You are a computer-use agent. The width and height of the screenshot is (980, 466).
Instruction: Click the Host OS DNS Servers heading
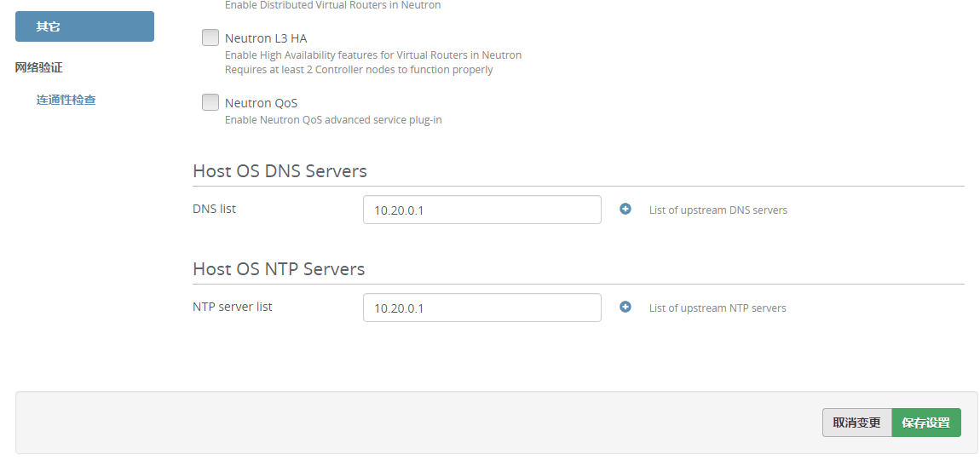tap(280, 171)
